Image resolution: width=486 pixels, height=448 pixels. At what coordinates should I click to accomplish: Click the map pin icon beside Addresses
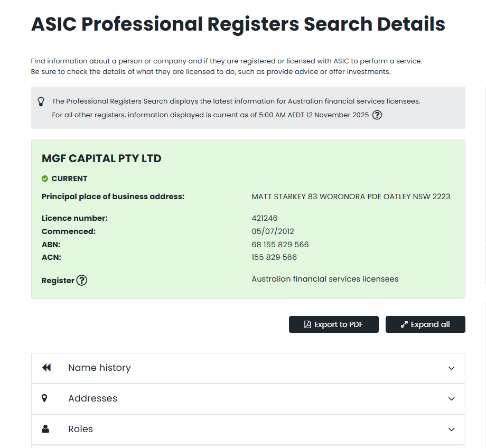(x=44, y=398)
